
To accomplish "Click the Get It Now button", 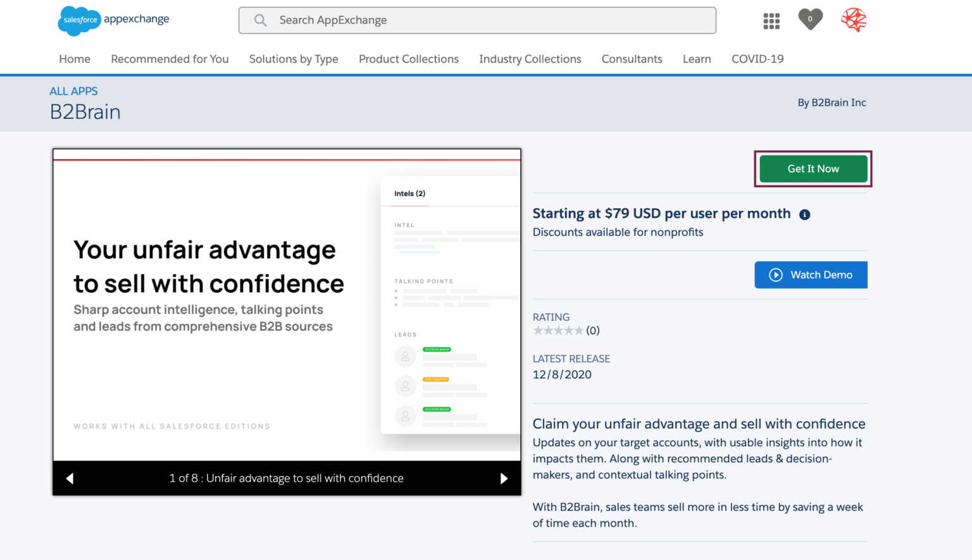I will [x=813, y=169].
